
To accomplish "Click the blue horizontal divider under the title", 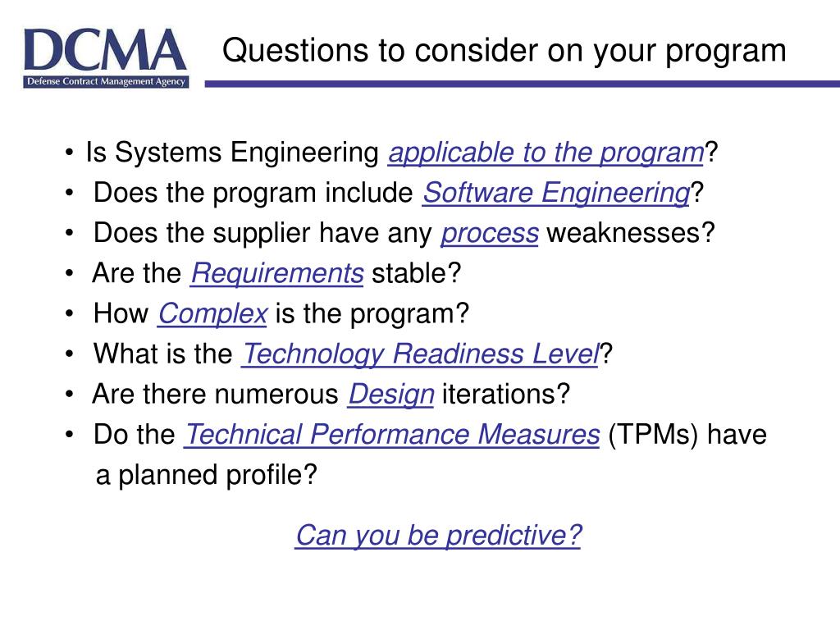I will click(x=523, y=84).
